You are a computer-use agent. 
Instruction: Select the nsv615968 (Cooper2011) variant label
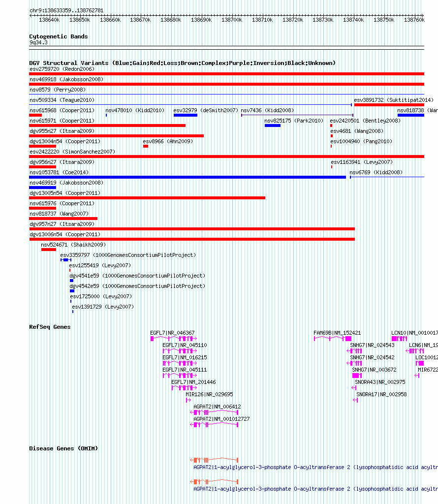(x=62, y=110)
